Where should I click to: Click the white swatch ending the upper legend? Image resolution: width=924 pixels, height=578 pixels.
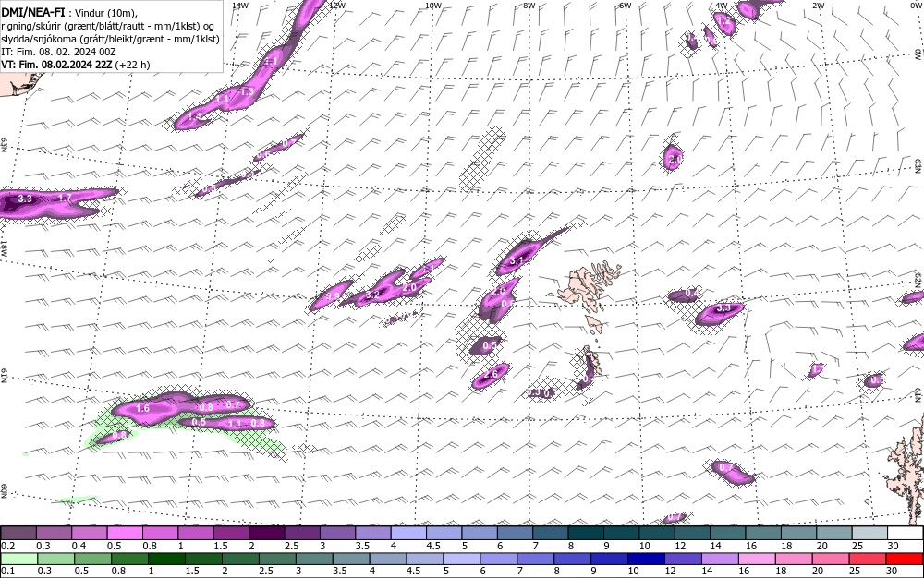click(x=905, y=533)
